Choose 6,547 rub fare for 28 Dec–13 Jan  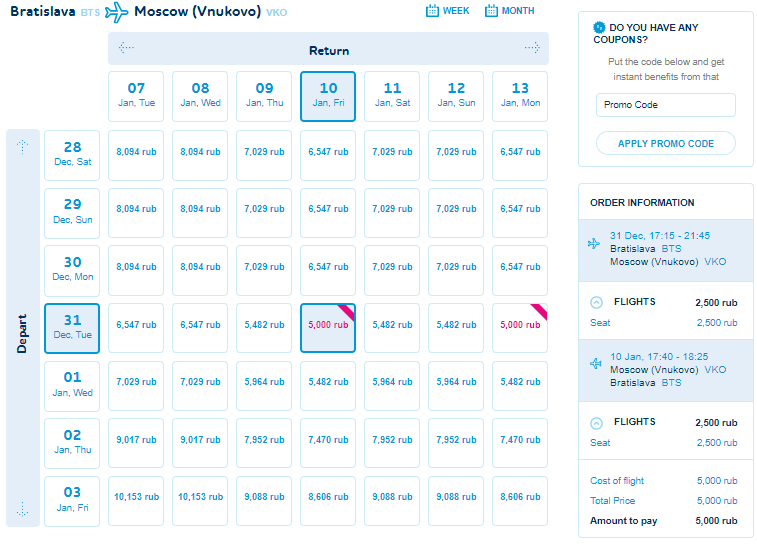pos(520,155)
